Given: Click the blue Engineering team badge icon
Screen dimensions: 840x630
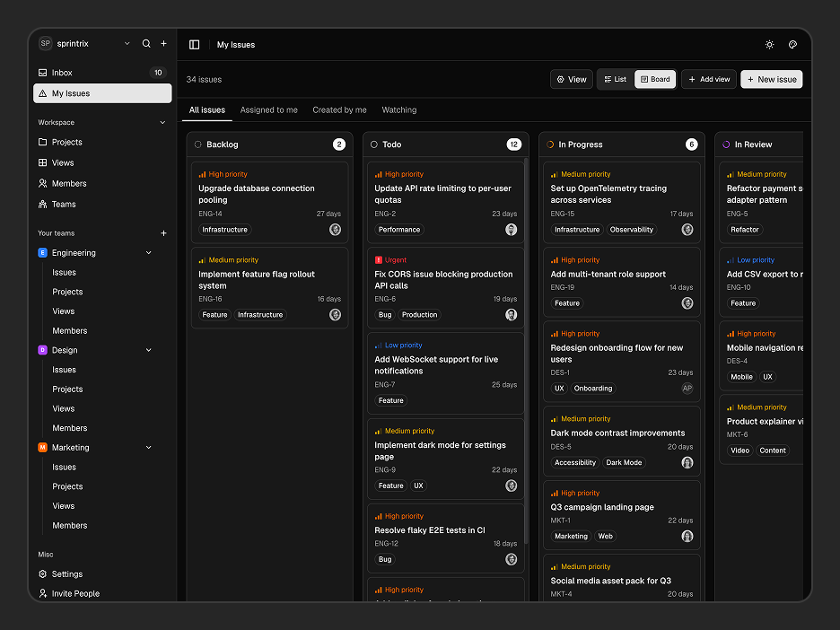Looking at the screenshot, I should 43,253.
